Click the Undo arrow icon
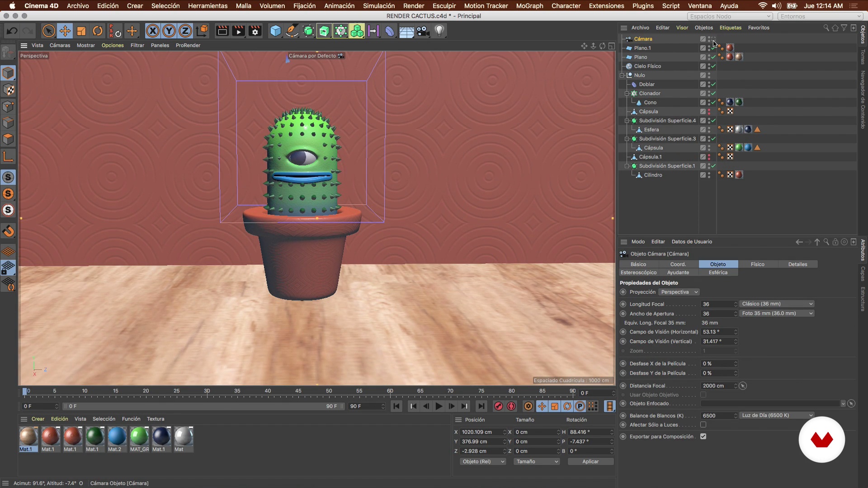 point(12,31)
